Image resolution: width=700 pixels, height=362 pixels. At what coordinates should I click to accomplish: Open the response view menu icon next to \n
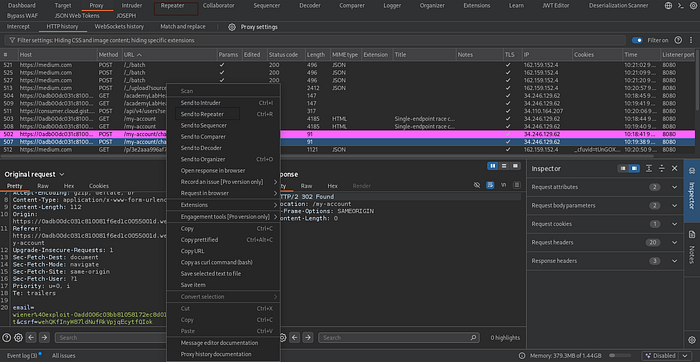click(517, 185)
